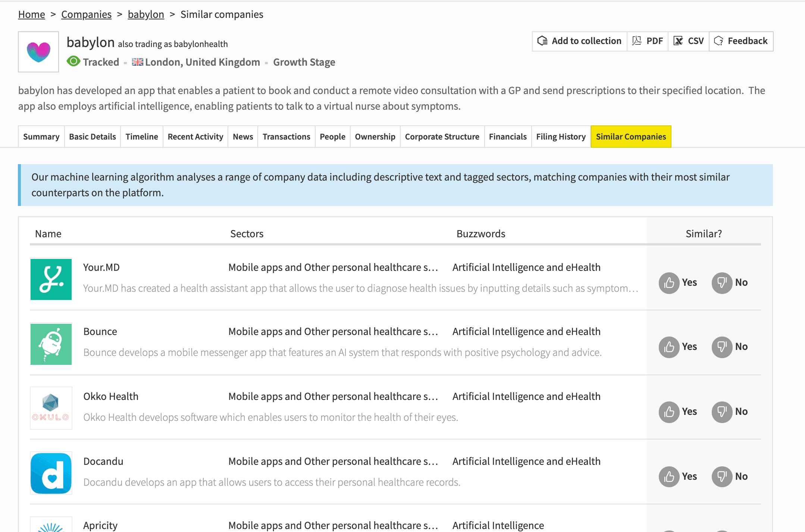Open the Basic Details tab
805x532 pixels.
point(93,137)
